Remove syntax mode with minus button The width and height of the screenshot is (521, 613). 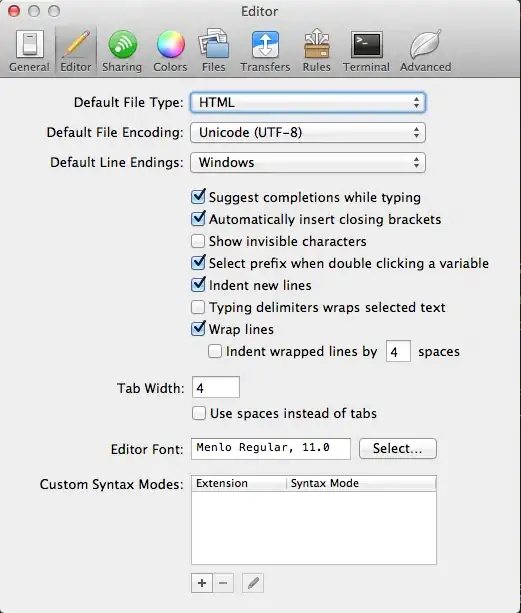[223, 583]
